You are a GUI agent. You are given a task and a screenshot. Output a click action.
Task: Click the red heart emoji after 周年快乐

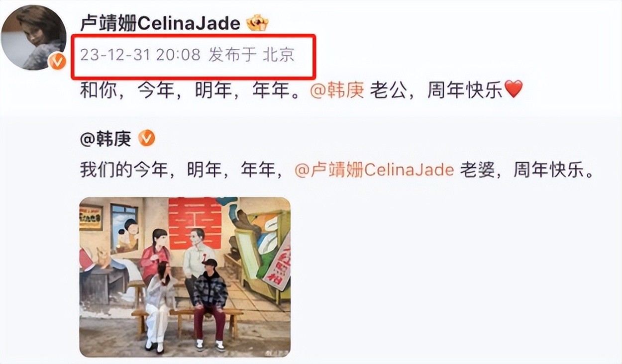pyautogui.click(x=514, y=90)
